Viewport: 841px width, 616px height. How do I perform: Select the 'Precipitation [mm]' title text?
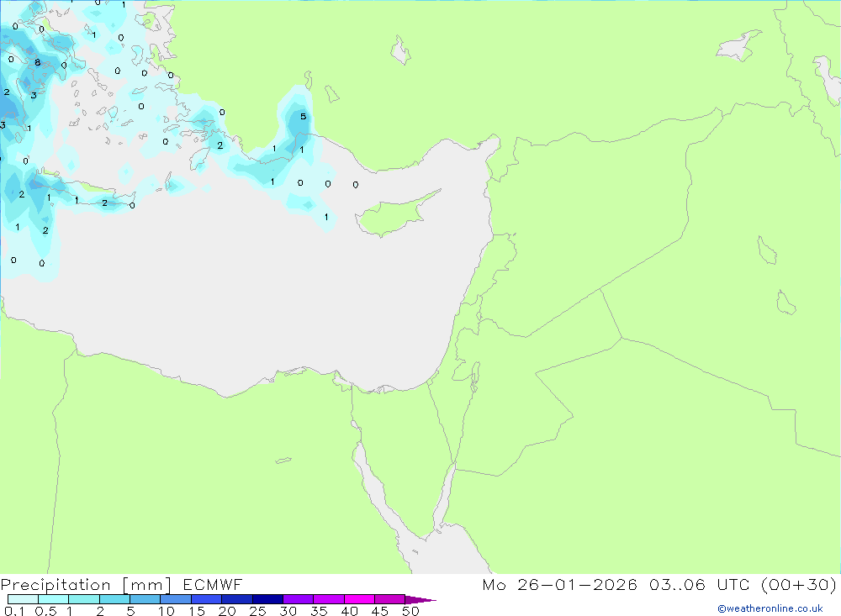pos(86,585)
